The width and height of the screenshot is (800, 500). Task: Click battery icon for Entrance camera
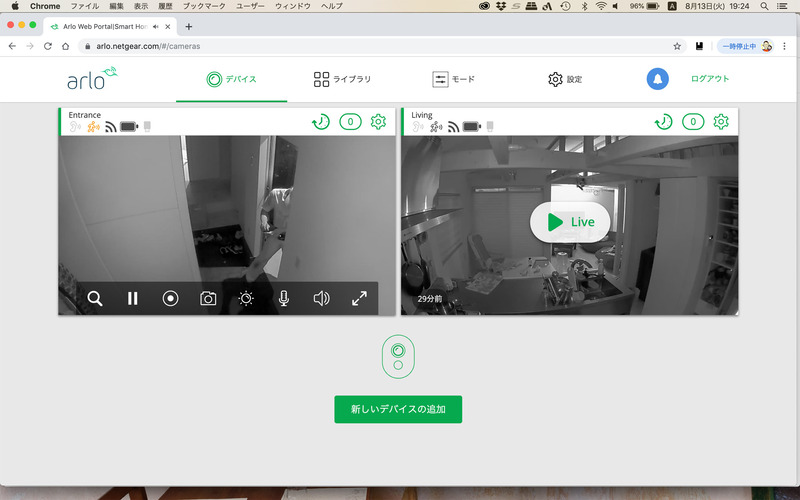129,127
